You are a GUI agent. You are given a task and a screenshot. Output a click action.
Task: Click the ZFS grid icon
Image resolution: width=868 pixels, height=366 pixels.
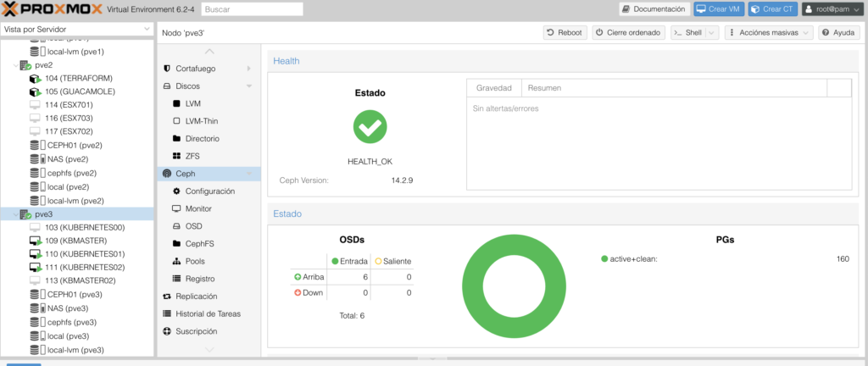click(x=176, y=157)
